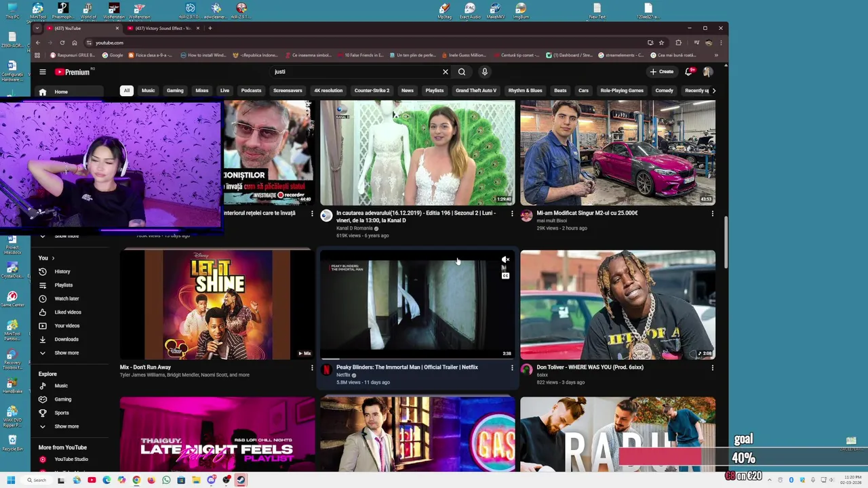Click the magnifier search button
868x488 pixels.
click(x=462, y=72)
